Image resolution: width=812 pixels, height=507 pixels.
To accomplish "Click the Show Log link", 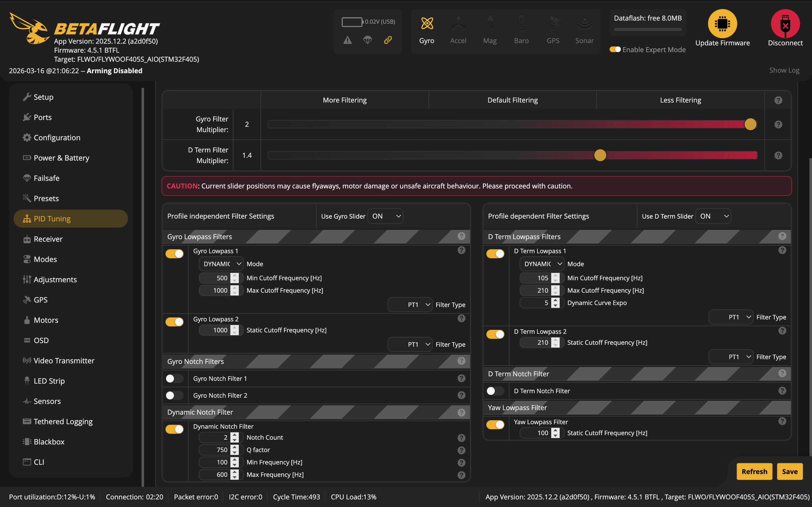I will point(784,70).
